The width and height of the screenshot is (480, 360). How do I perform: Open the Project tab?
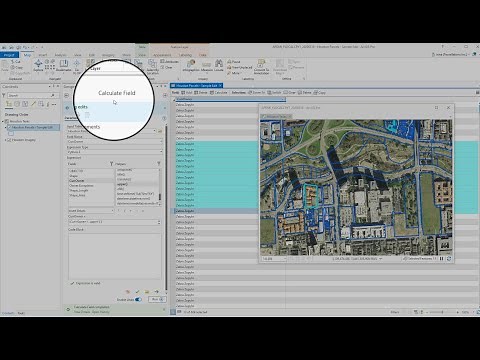(9, 55)
